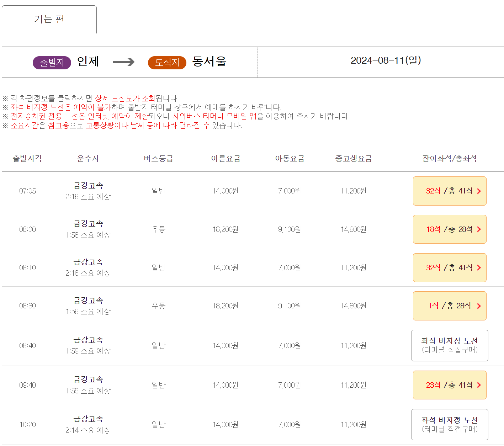Click student fare 14,600원 in 08:00 row

(354, 229)
